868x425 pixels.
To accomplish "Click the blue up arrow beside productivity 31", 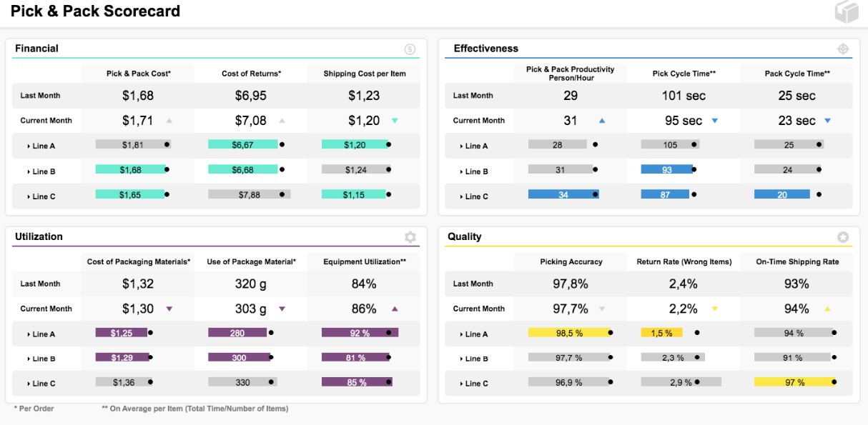I will [602, 121].
